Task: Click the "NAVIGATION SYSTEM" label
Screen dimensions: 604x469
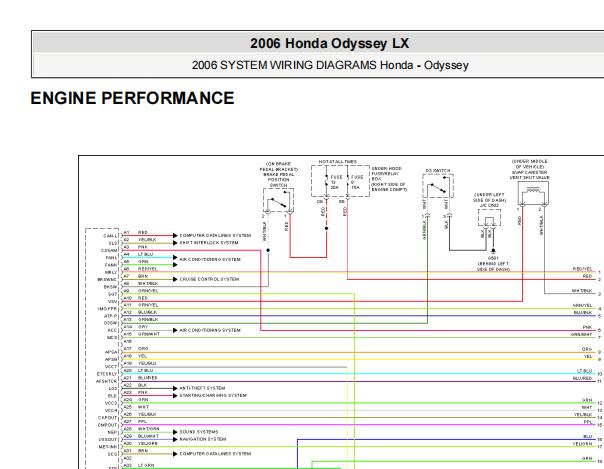Action: pyautogui.click(x=203, y=439)
